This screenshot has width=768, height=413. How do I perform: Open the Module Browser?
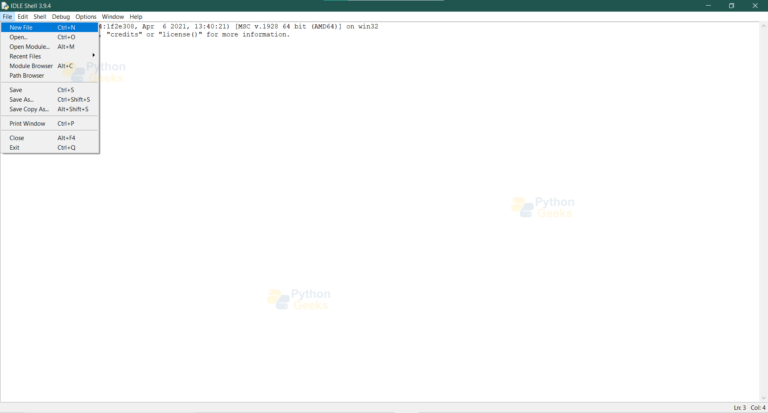tap(31, 66)
